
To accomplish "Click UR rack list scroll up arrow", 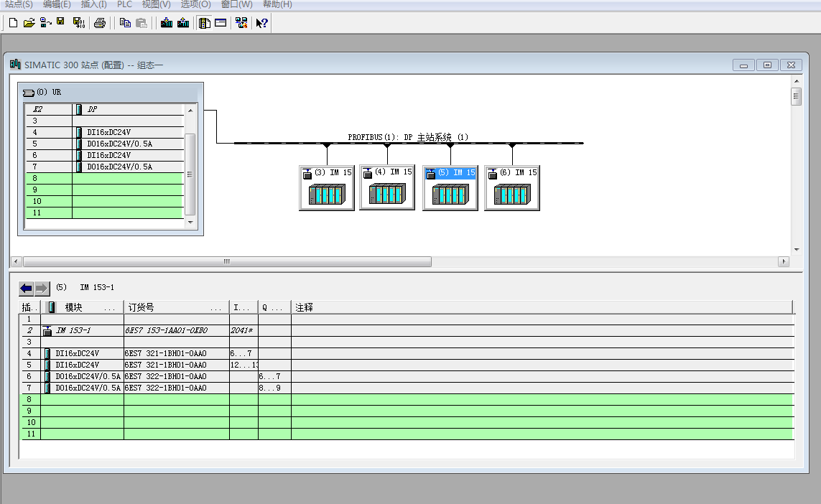I will pos(190,111).
